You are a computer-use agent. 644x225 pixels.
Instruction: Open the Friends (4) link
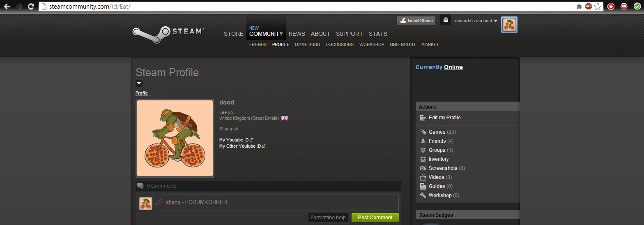[441, 141]
